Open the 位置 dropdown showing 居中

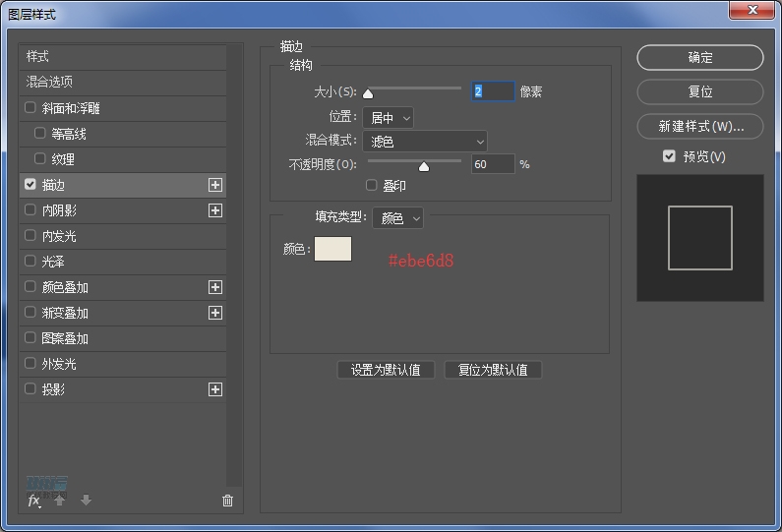(388, 118)
